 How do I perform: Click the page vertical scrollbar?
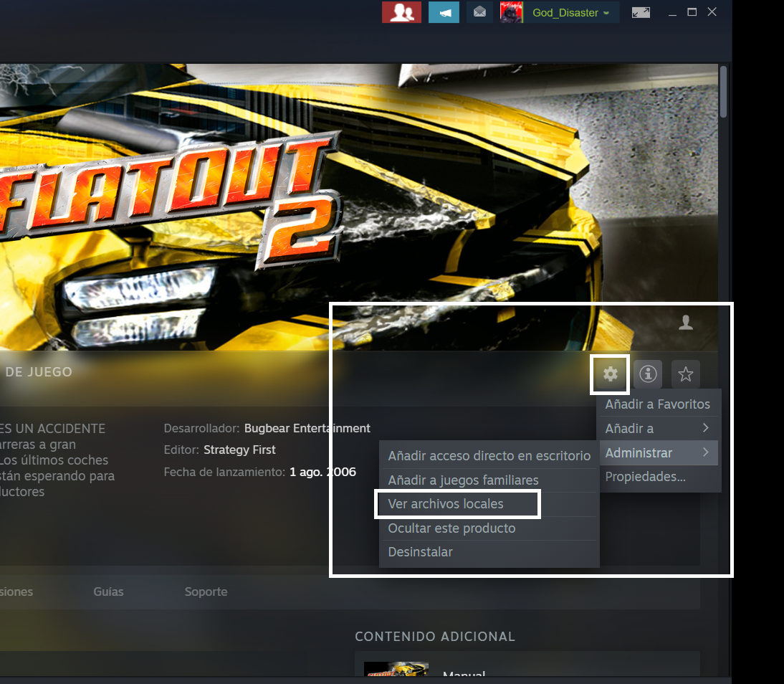[724, 92]
